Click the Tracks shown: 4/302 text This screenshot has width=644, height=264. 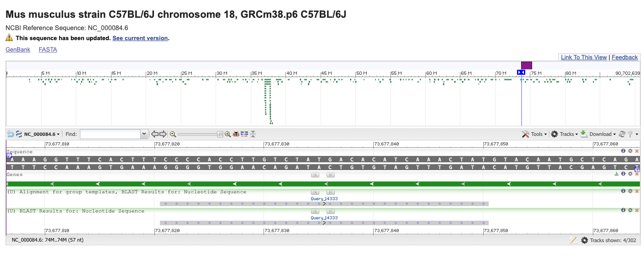614,240
